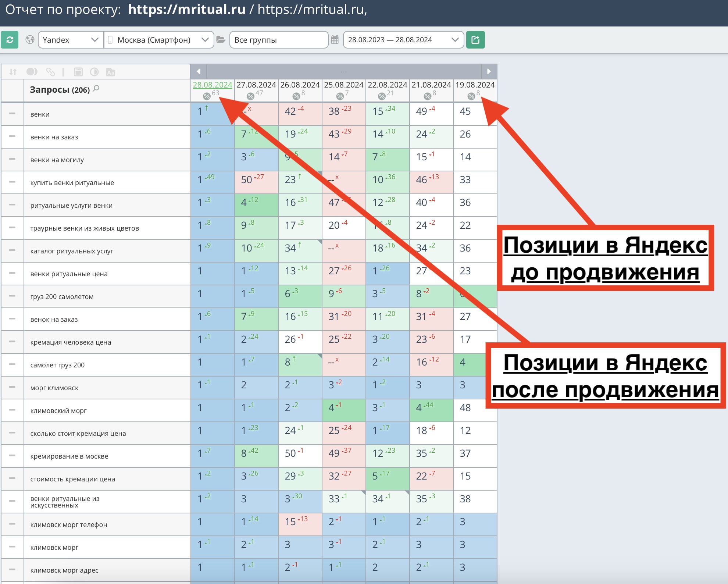Select the query венки ритуальные цена
This screenshot has width=728, height=584.
coord(69,274)
